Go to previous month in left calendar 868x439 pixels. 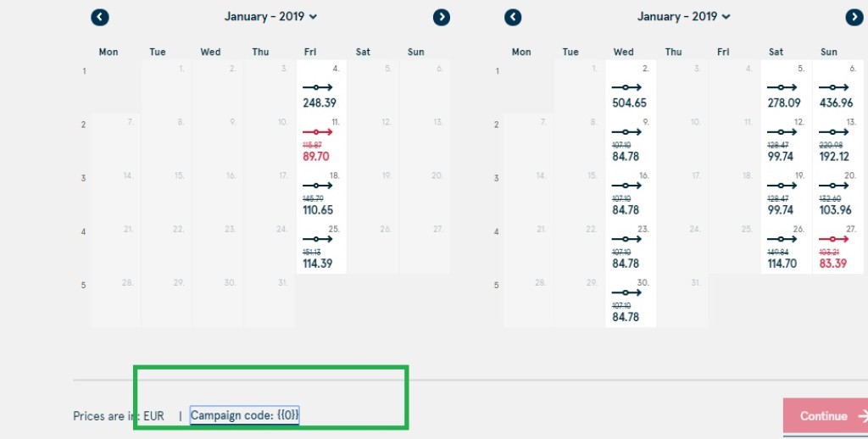pos(100,17)
